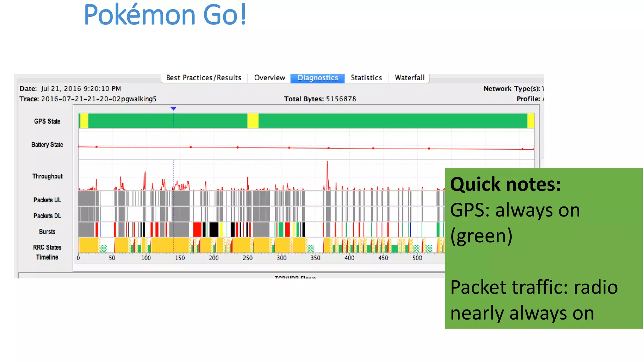Click the yellow GPS segment near 250
This screenshot has height=362, width=644.
coord(253,121)
